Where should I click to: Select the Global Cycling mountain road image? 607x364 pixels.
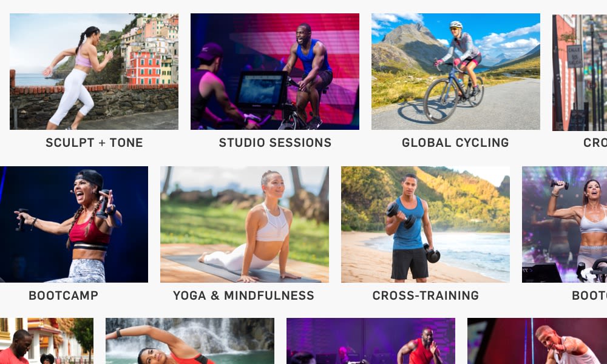coord(456,72)
